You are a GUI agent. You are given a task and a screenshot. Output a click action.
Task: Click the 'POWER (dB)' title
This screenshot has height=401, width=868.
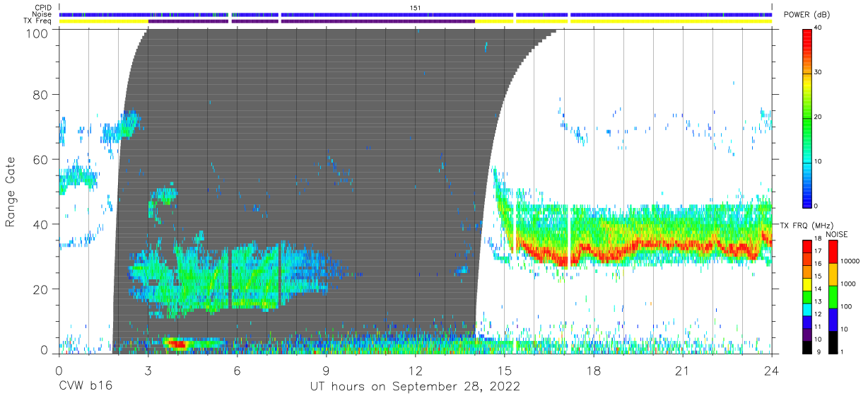(x=807, y=15)
